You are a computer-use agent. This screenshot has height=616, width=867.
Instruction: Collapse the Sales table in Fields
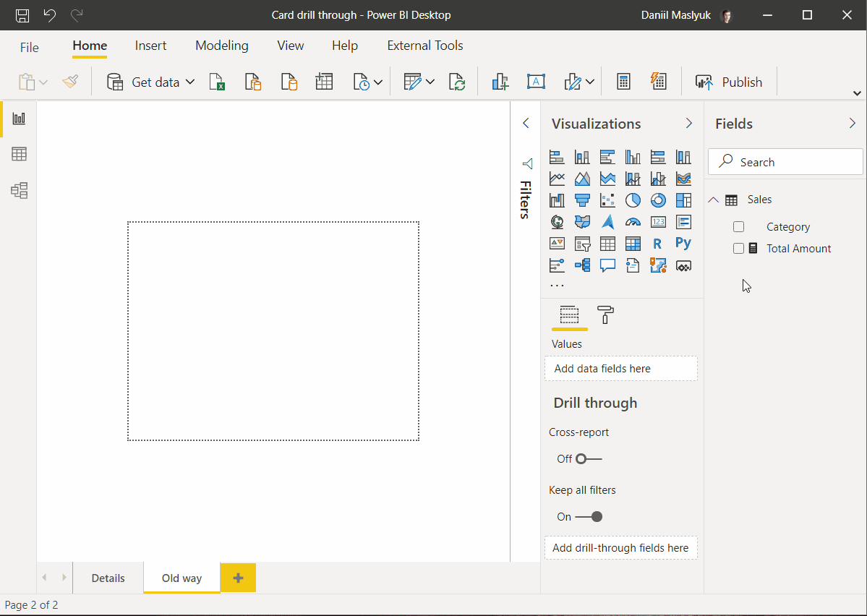coord(714,200)
